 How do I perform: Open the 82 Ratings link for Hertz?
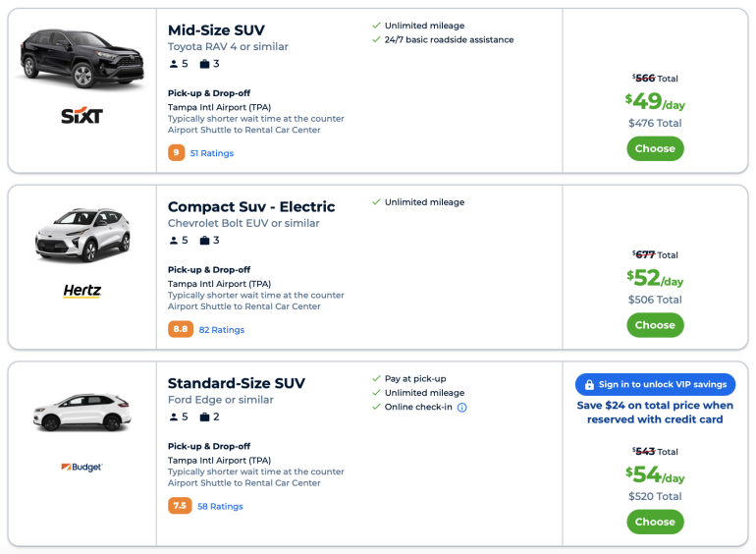pyautogui.click(x=221, y=330)
